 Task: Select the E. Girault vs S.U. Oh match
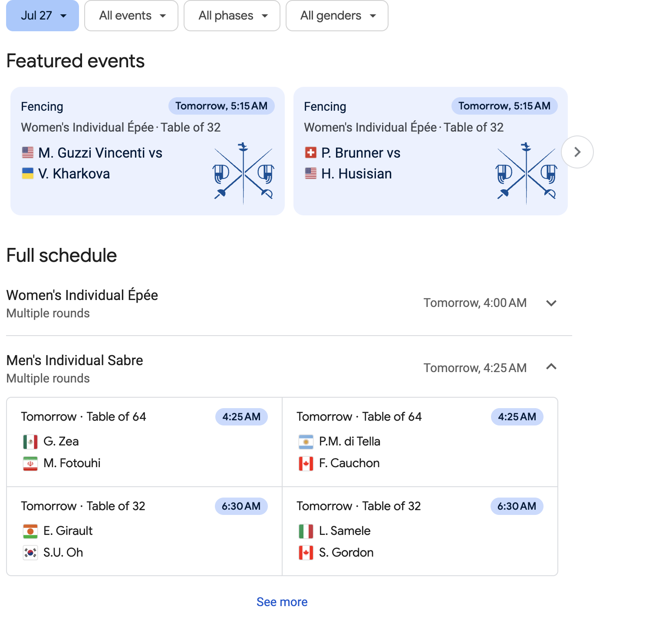point(144,531)
